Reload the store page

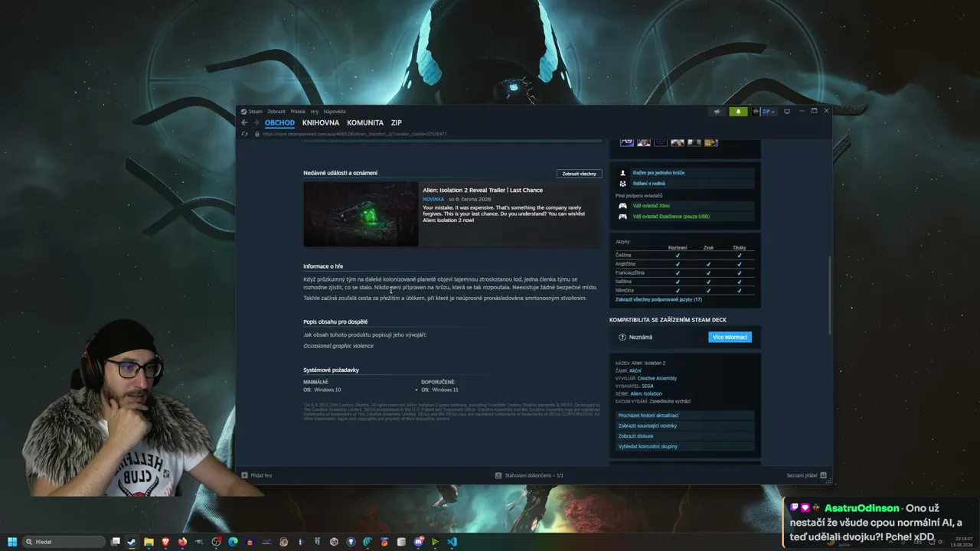point(244,134)
